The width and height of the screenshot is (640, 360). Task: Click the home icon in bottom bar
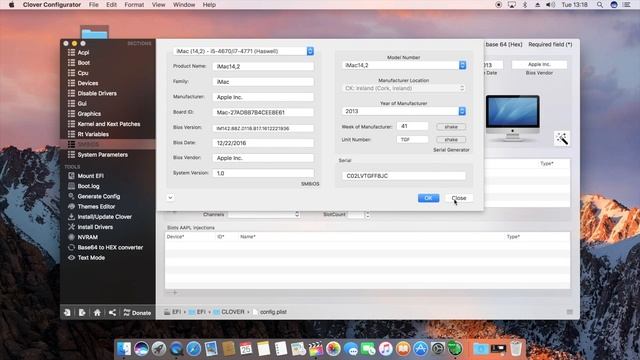(x=97, y=313)
